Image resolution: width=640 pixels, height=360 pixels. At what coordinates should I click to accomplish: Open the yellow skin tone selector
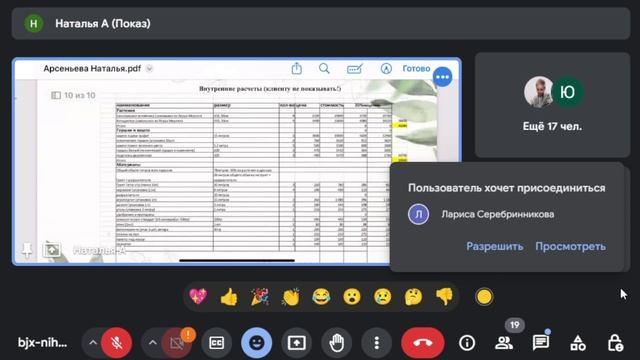tap(484, 297)
